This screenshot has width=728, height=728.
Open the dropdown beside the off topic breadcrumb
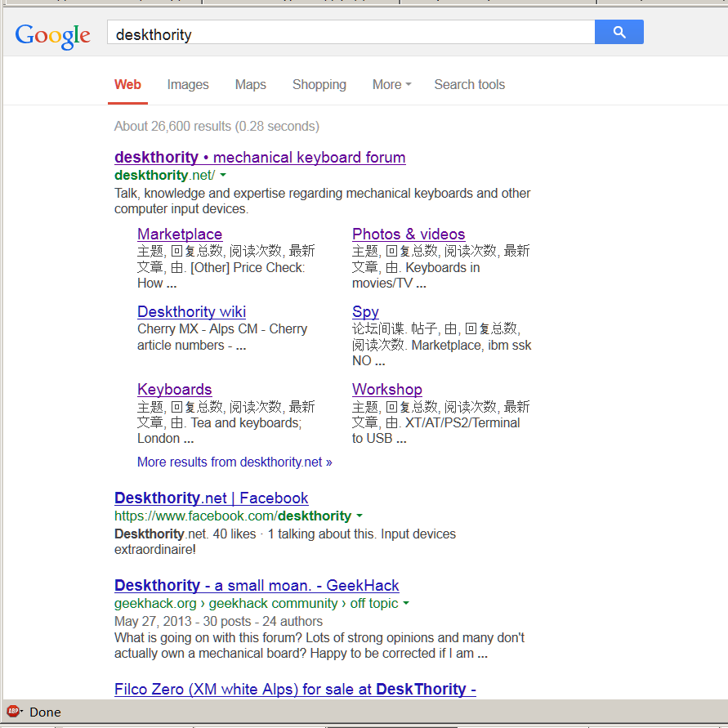point(406,604)
